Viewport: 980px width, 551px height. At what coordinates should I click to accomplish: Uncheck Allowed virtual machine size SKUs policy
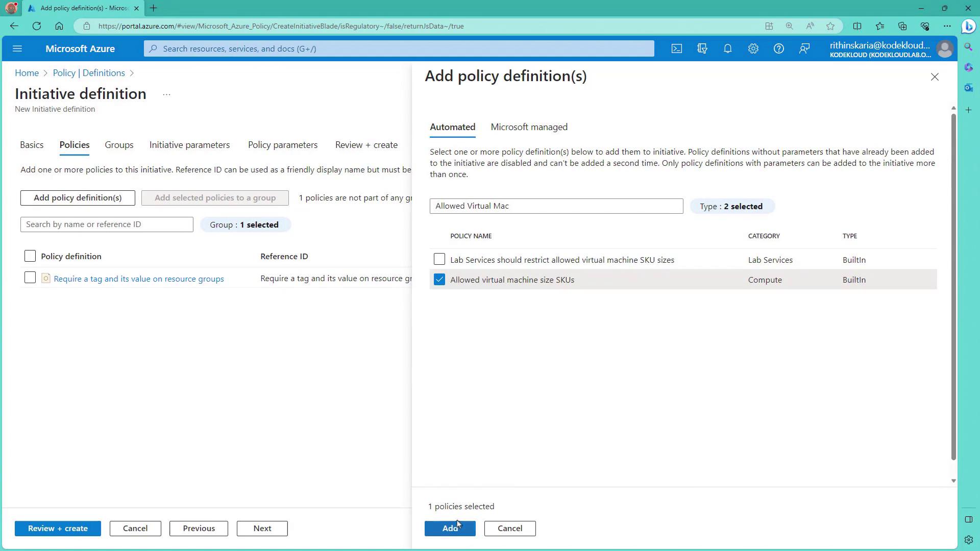[439, 280]
